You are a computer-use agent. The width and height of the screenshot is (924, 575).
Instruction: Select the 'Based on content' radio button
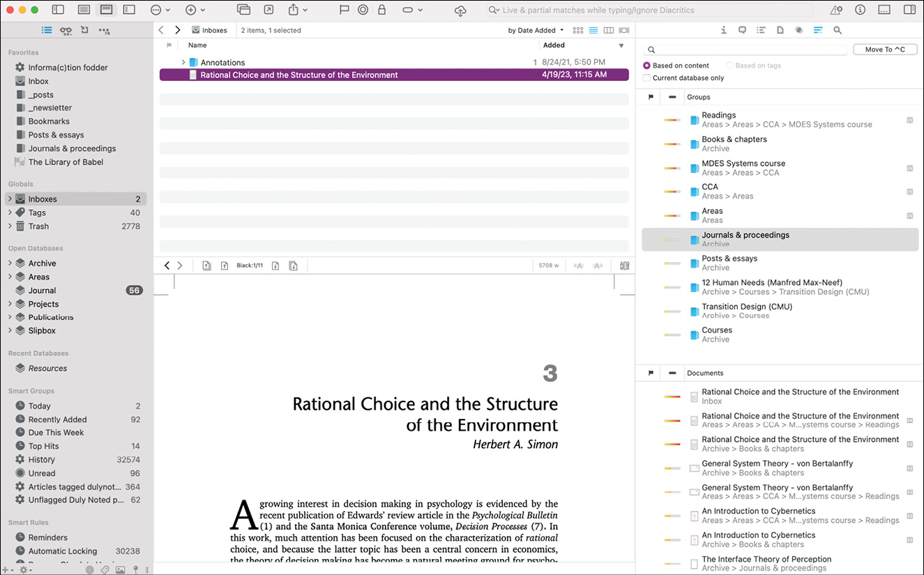pos(647,66)
